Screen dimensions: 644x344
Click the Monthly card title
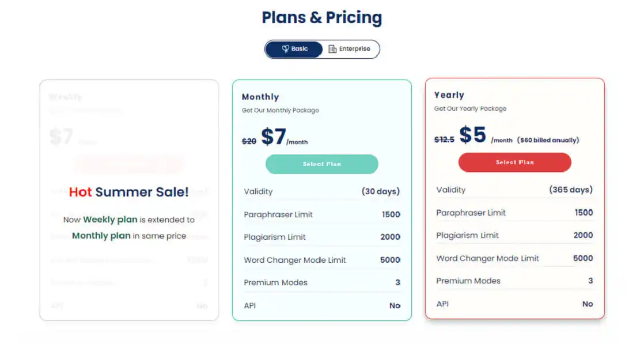[x=260, y=97]
